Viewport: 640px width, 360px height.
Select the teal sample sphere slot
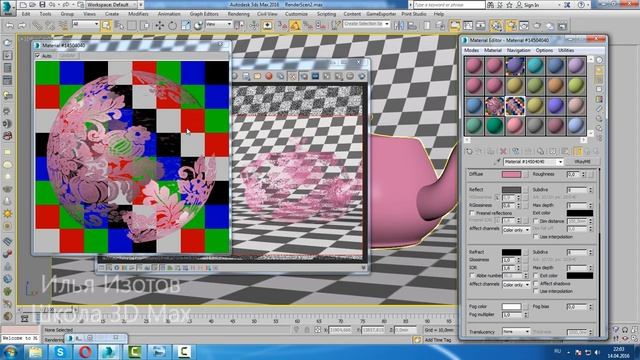(x=535, y=66)
